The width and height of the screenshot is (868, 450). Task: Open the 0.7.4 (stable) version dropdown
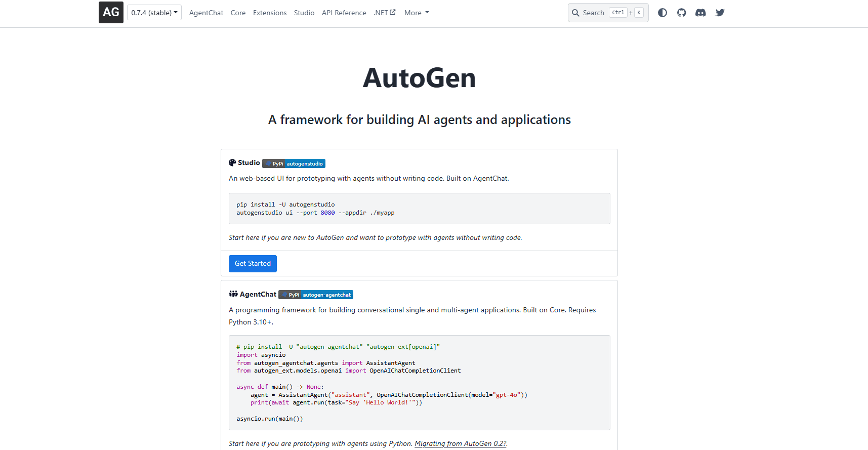154,13
